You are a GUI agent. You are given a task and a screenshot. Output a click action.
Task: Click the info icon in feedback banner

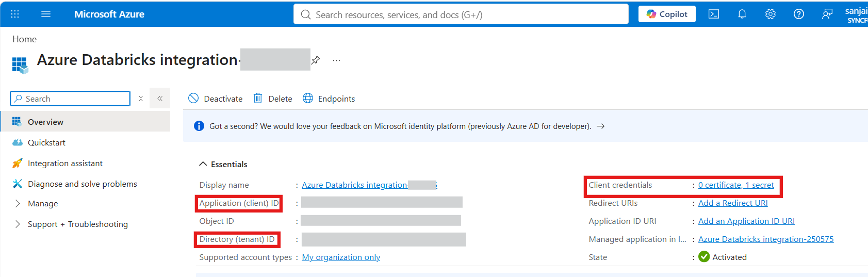click(199, 126)
